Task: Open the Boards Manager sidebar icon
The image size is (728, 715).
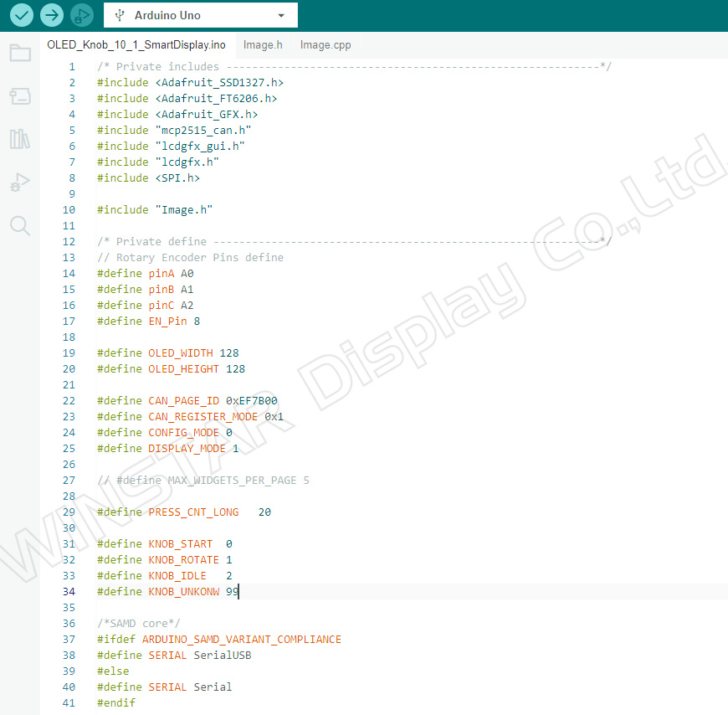Action: tap(20, 96)
